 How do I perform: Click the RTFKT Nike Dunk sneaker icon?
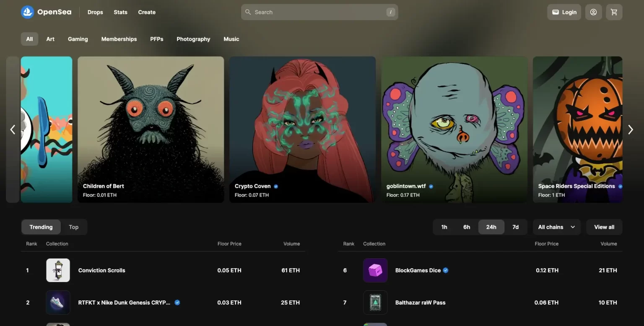[58, 303]
